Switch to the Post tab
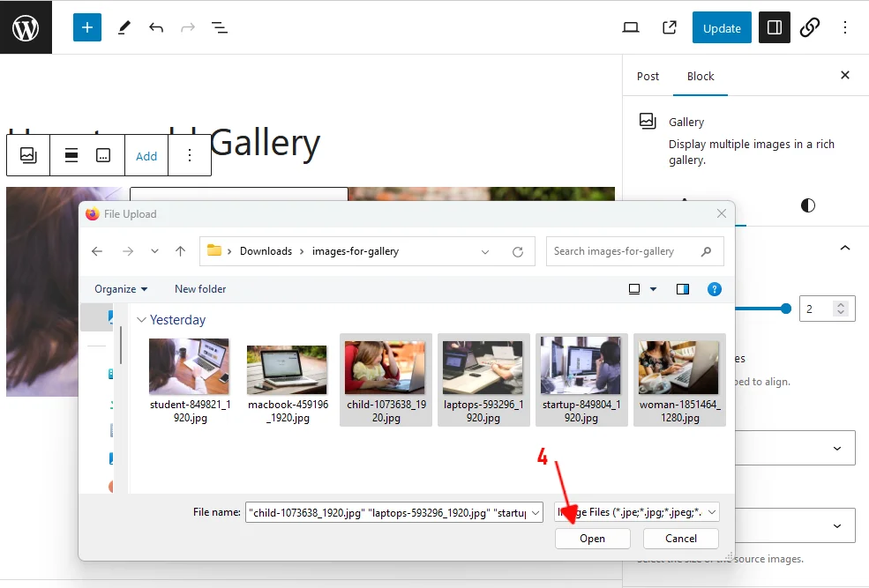The image size is (869, 588). pos(648,76)
